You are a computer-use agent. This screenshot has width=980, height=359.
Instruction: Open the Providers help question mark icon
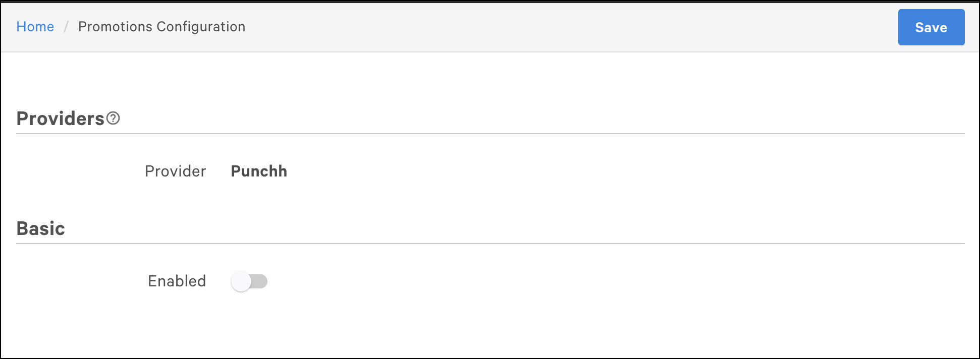114,118
